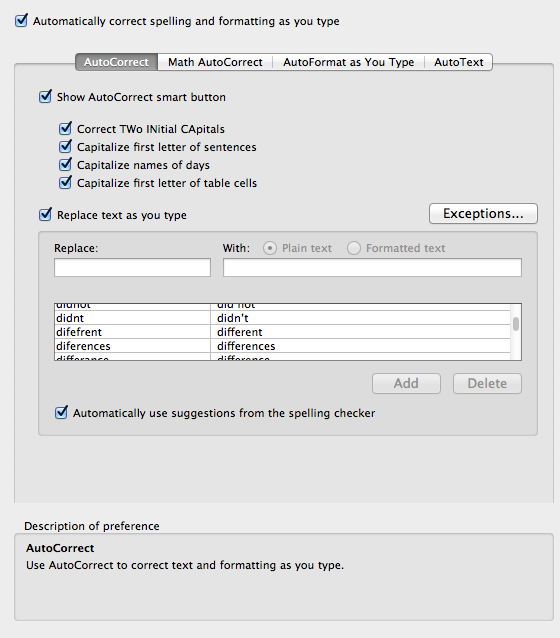The width and height of the screenshot is (560, 638).
Task: Select the AutoText tab
Action: click(x=458, y=62)
